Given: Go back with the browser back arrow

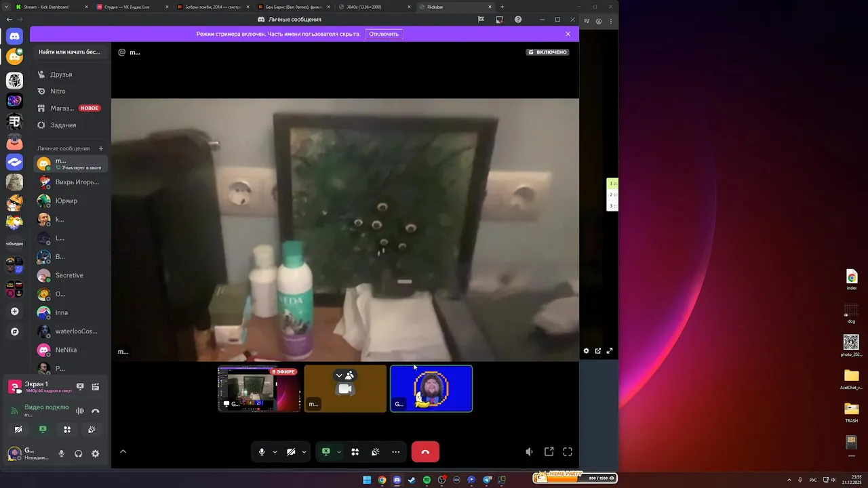Looking at the screenshot, I should (x=9, y=20).
